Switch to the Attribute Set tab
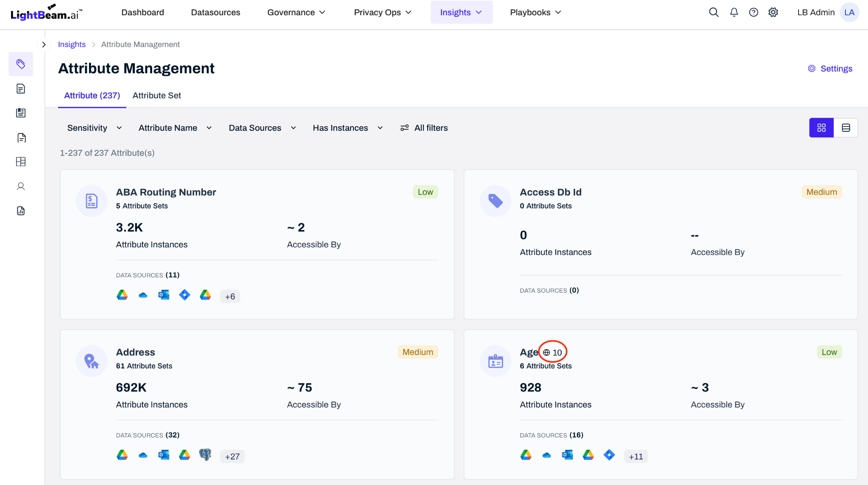 click(x=156, y=95)
